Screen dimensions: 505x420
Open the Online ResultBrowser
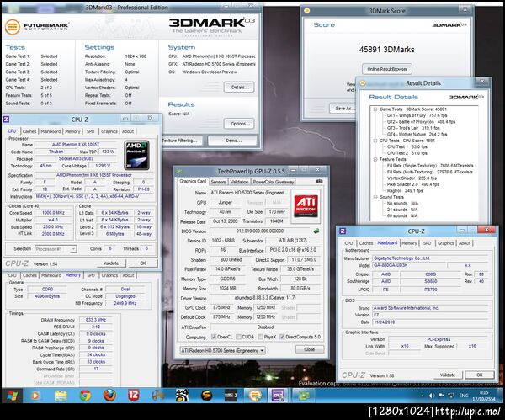coord(387,69)
